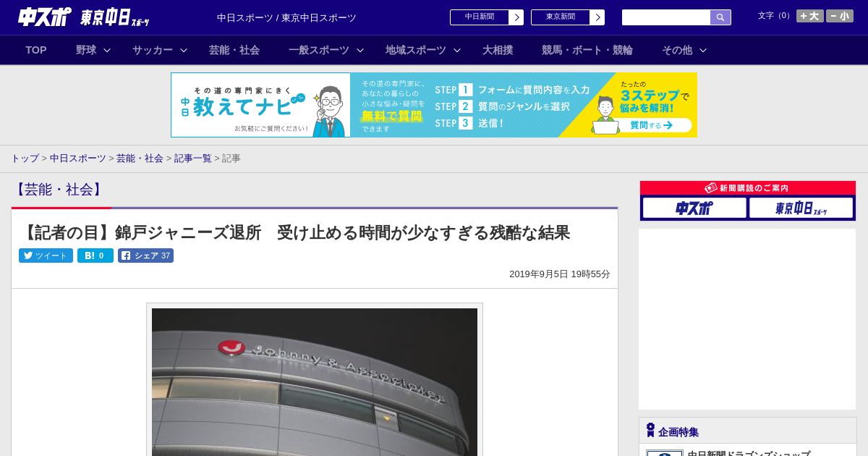This screenshot has width=868, height=456.
Task: Go to TOP menu item
Action: 36,50
